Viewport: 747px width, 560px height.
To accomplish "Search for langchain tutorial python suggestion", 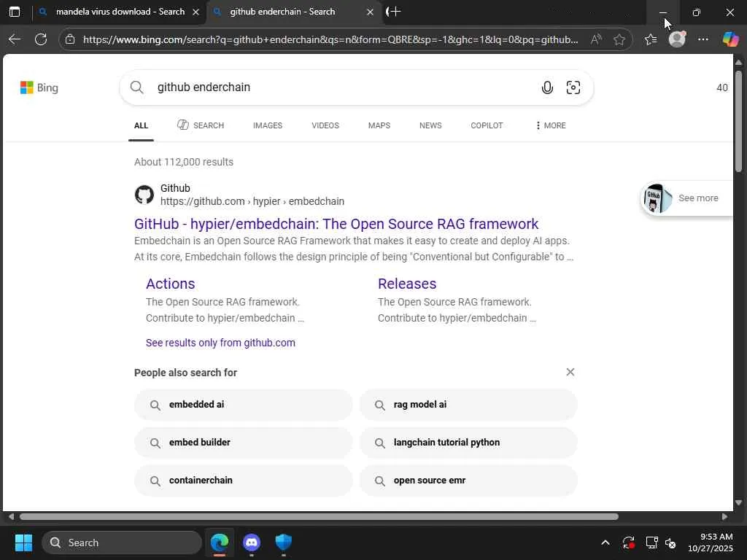I will point(468,443).
